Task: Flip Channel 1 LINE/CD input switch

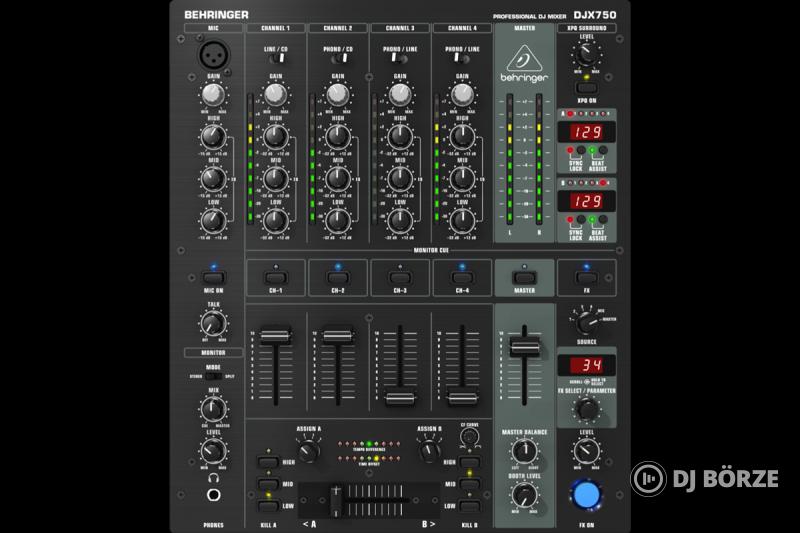Action: (x=276, y=59)
